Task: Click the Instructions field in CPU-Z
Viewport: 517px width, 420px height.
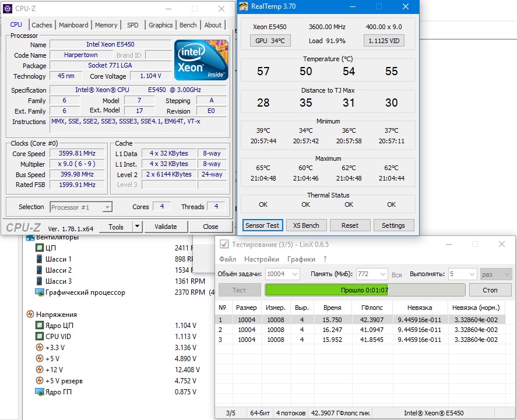Action: [x=138, y=125]
